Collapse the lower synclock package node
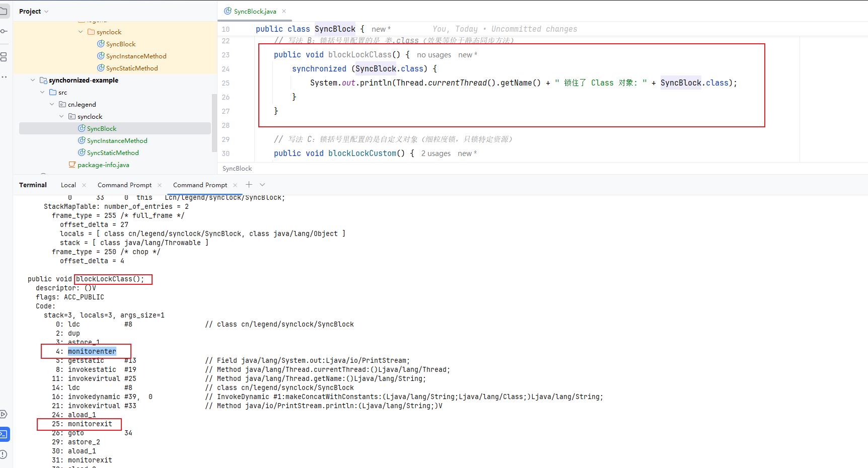Viewport: 868px width, 468px height. coord(61,116)
